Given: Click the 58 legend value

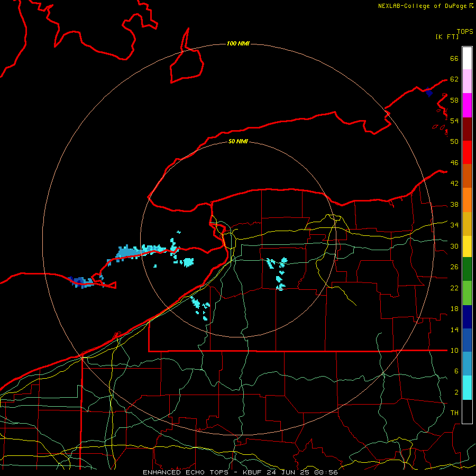Looking at the screenshot, I should 454,100.
